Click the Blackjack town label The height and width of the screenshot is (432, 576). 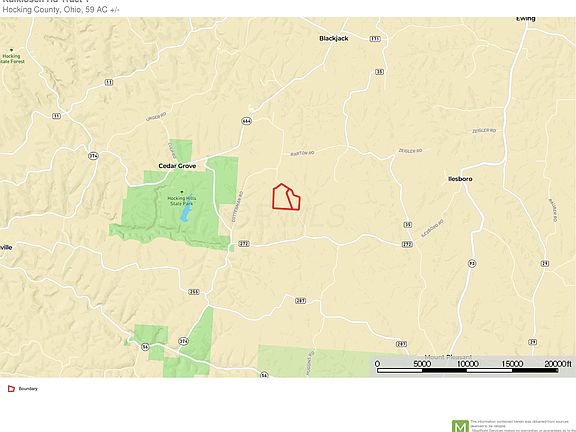coord(334,38)
